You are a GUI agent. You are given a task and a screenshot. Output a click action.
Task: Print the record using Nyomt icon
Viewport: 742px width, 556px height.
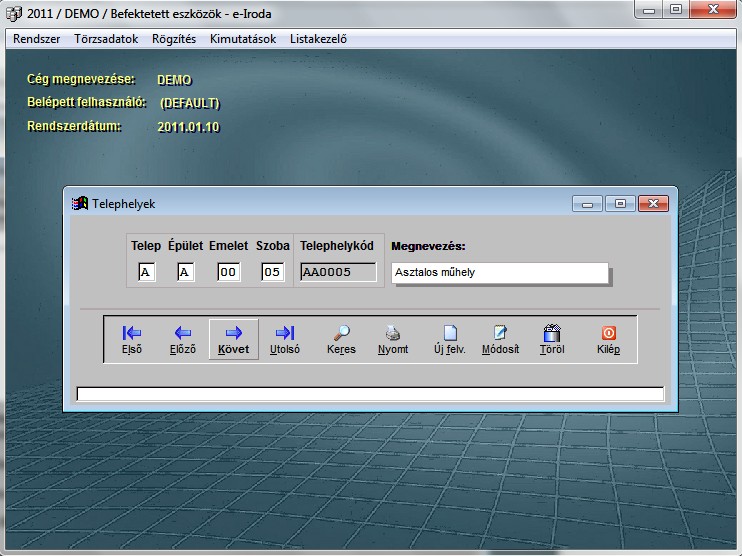[x=393, y=340]
